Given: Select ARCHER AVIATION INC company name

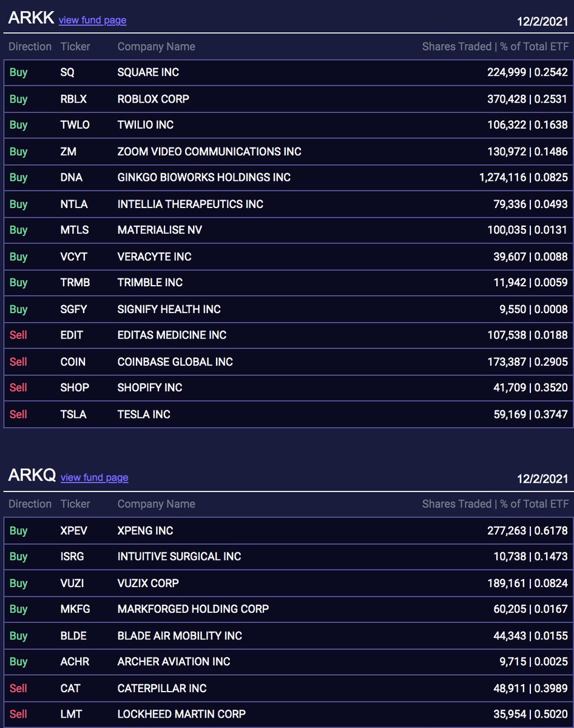Looking at the screenshot, I should (x=174, y=662).
